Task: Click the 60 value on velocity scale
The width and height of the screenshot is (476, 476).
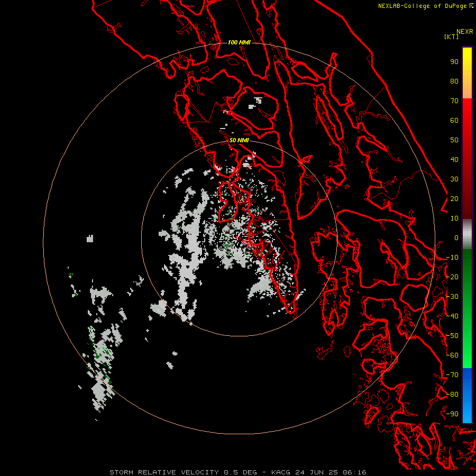Action: click(454, 120)
